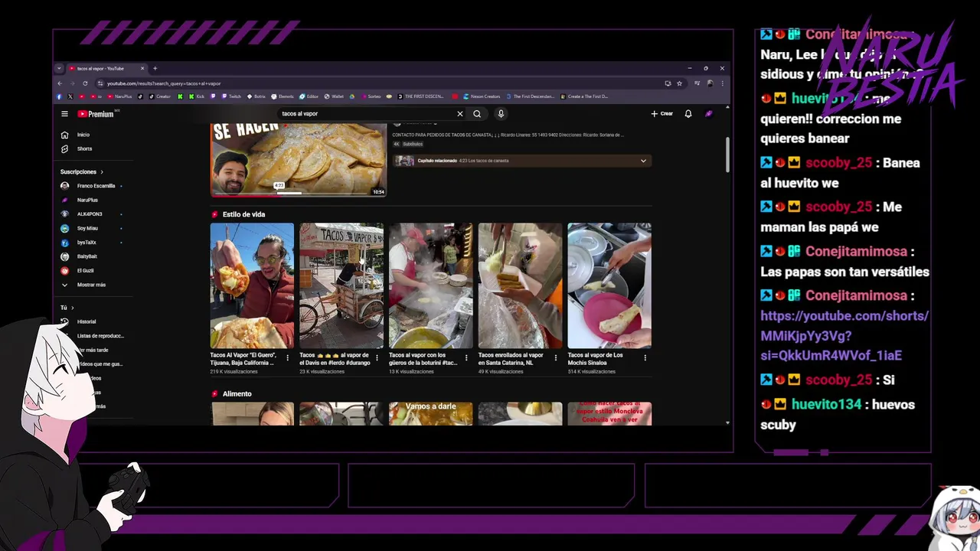980x551 pixels.
Task: Open the Los Mochis Sinaloa short thumbnail
Action: [609, 285]
